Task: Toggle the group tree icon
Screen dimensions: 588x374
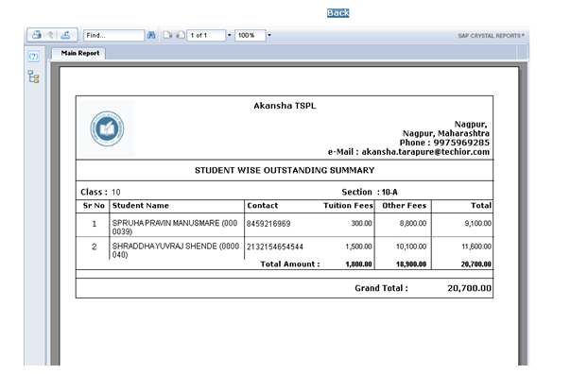Action: click(33, 76)
